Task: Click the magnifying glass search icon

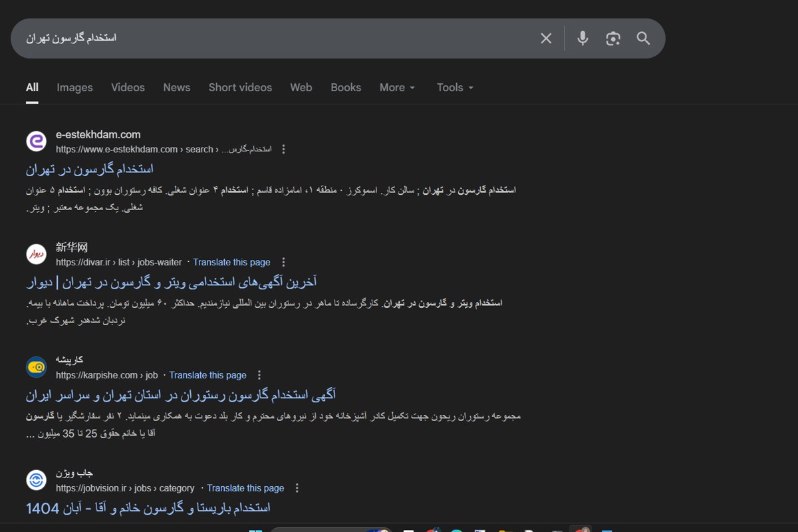Action: click(642, 38)
